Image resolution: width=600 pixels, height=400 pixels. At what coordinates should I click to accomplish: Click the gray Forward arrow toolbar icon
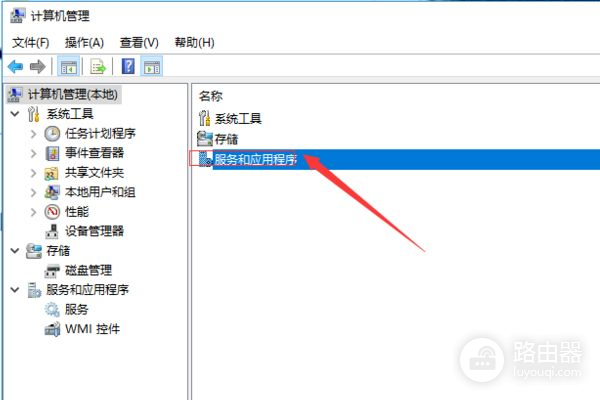click(x=38, y=67)
